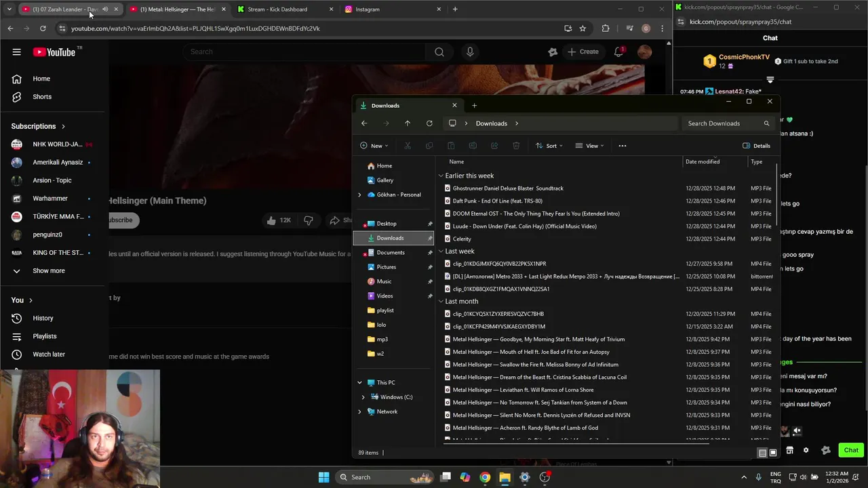The width and height of the screenshot is (868, 488).
Task: Click the search icon in Search Downloads box
Action: point(766,123)
